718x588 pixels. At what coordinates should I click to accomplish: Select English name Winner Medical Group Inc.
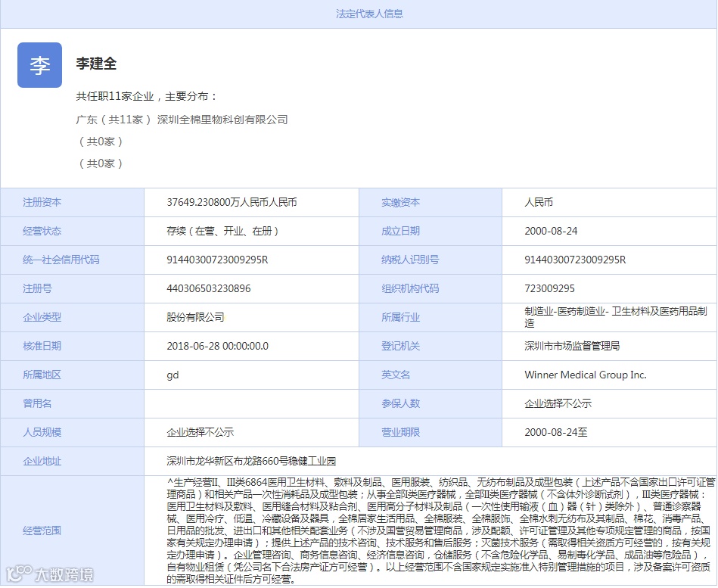(x=586, y=375)
